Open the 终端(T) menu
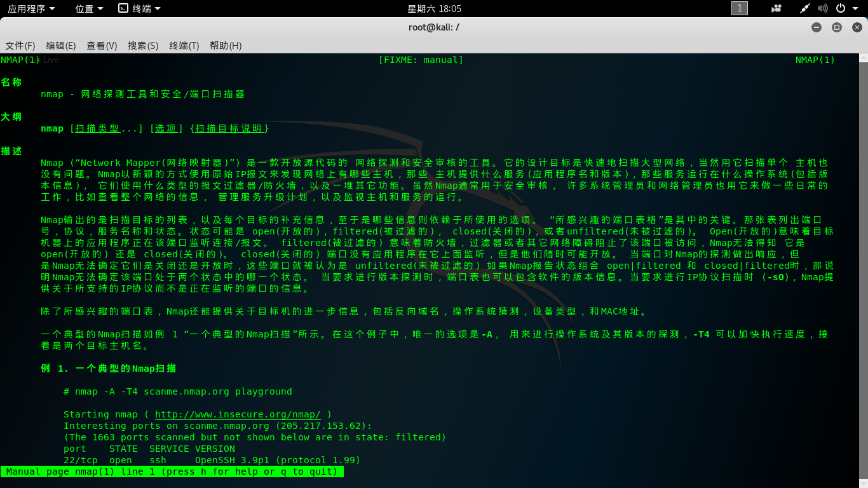 coord(184,46)
